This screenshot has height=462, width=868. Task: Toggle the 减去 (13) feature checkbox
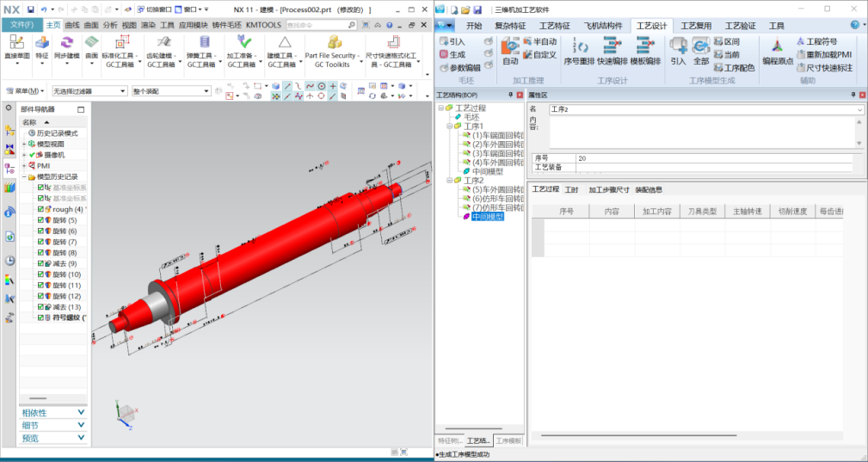40,306
